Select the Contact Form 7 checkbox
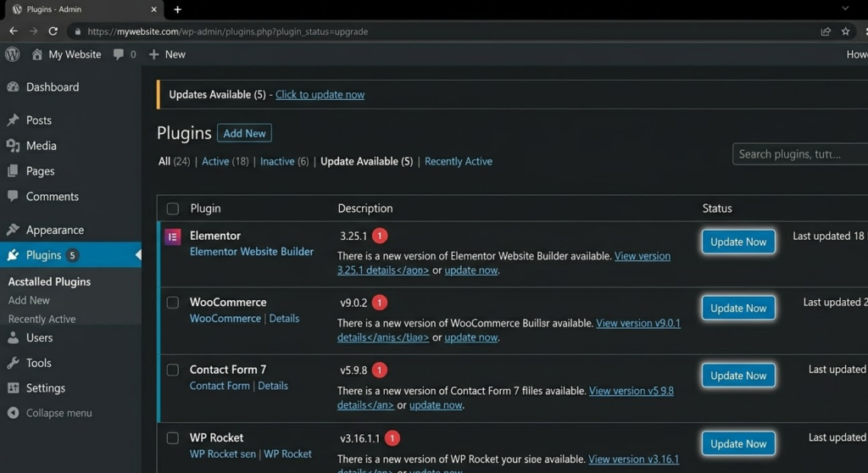Image resolution: width=868 pixels, height=473 pixels. (173, 370)
